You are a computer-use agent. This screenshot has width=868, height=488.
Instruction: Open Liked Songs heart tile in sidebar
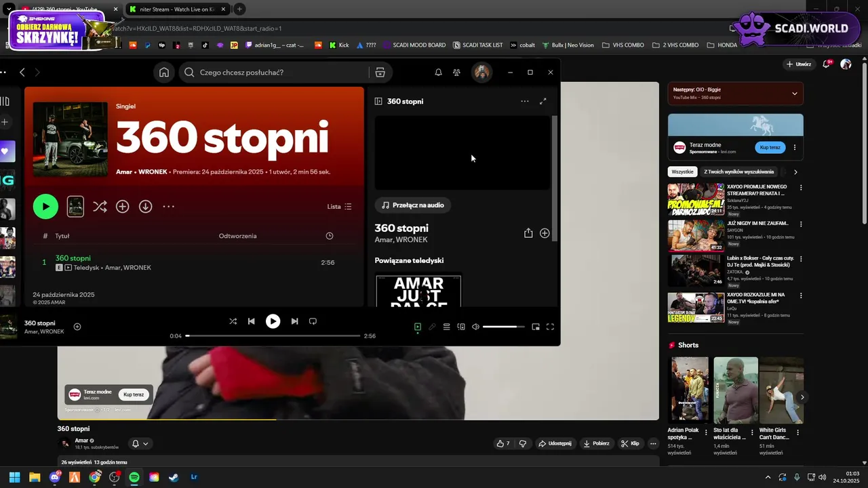click(7, 151)
